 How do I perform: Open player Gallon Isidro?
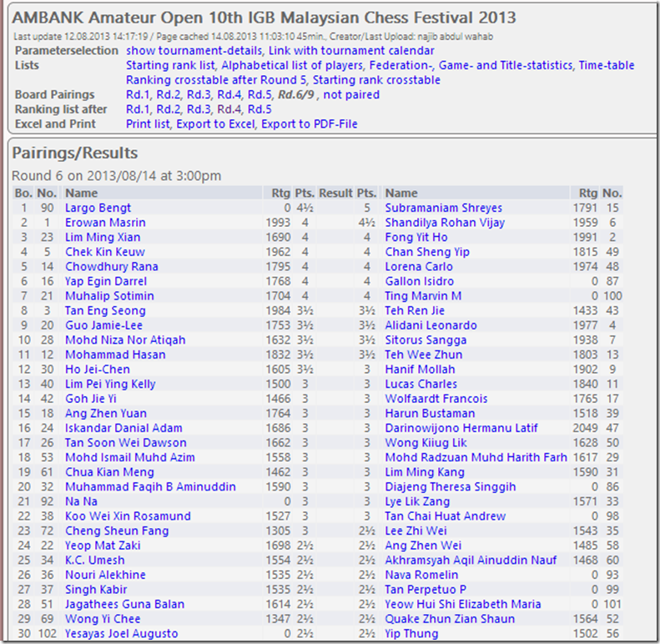(419, 282)
